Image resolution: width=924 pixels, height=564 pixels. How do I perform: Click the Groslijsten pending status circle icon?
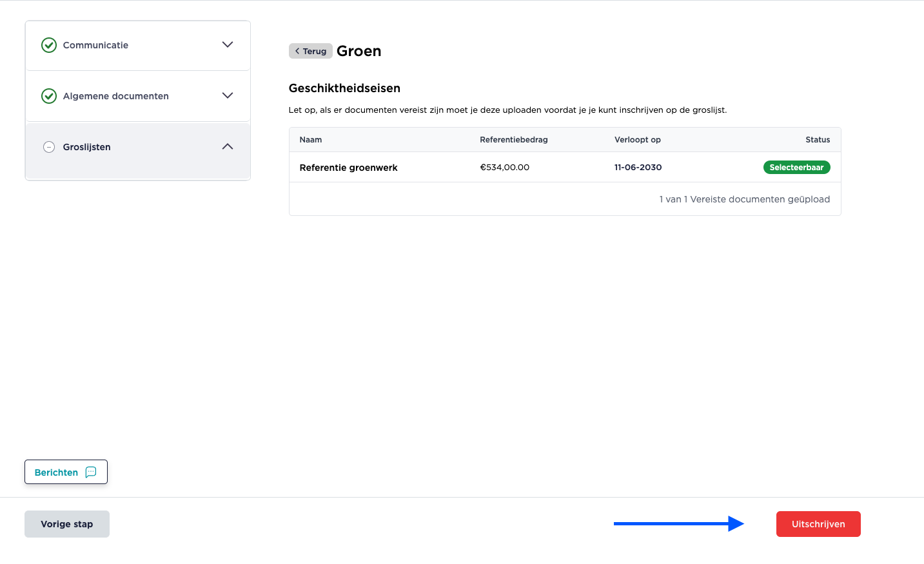pyautogui.click(x=49, y=147)
